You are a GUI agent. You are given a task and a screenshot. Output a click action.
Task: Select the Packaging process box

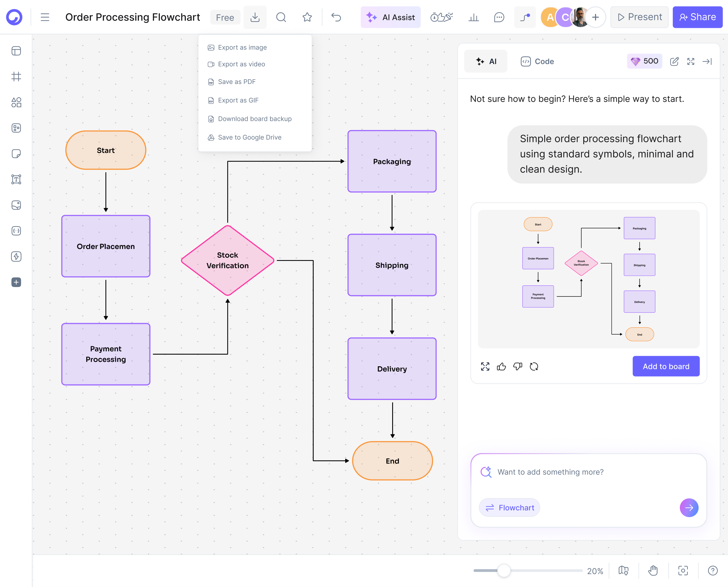pos(392,162)
